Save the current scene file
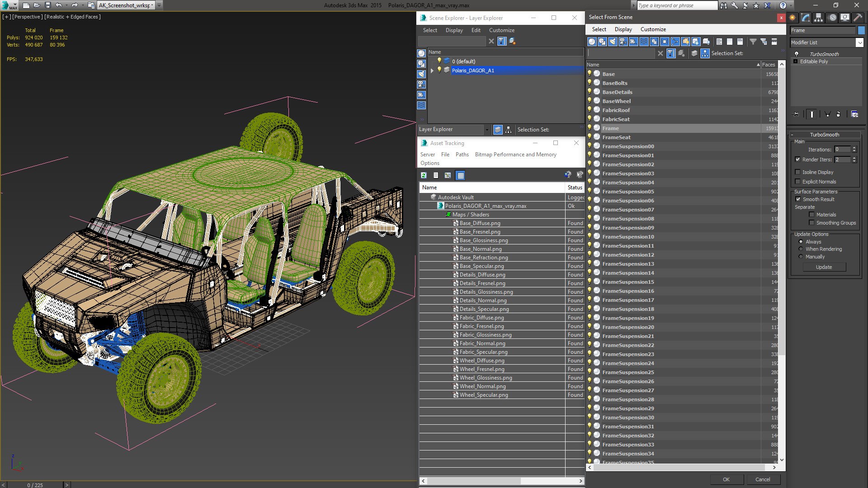This screenshot has height=488, width=868. coord(48,5)
